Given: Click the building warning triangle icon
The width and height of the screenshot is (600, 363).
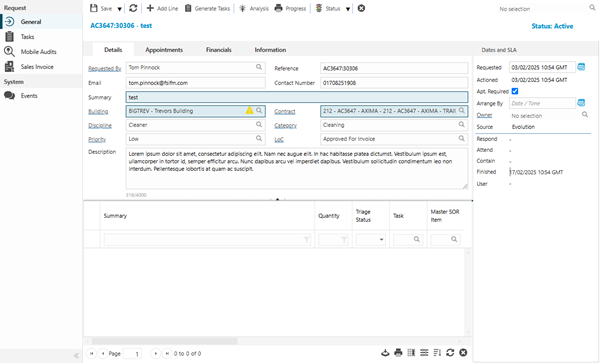Looking at the screenshot, I should coord(249,111).
